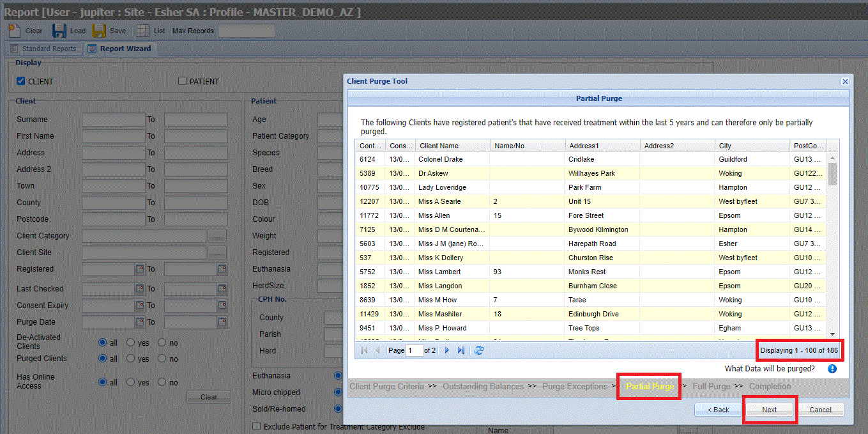Select the Dr Askew row
This screenshot has width=868, height=434.
(591, 173)
